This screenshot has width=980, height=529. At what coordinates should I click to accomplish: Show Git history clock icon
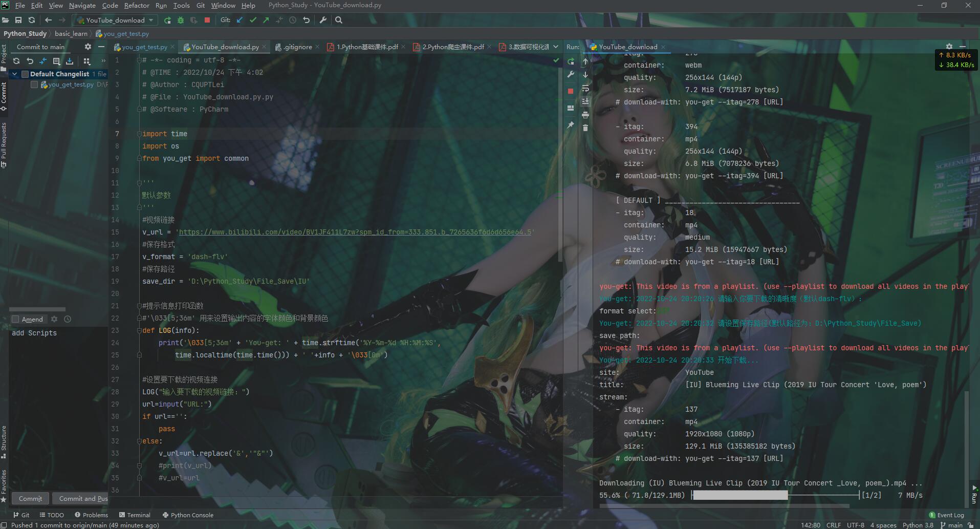(293, 20)
